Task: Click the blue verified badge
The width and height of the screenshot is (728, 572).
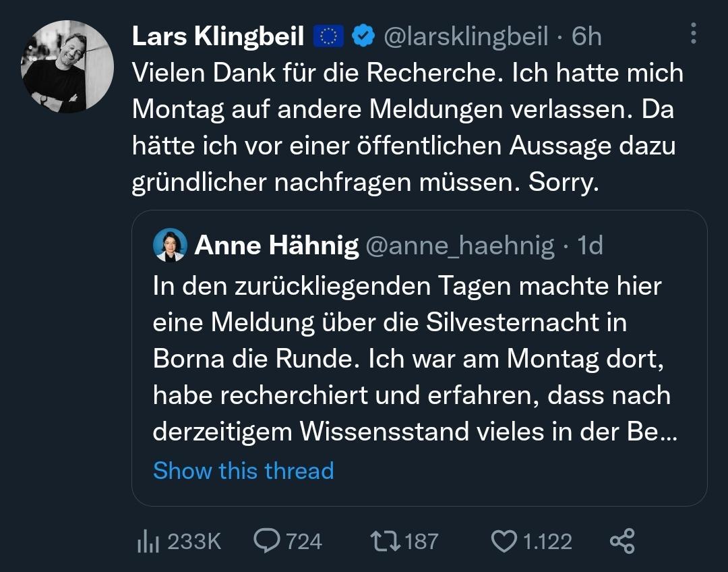Action: [x=364, y=36]
